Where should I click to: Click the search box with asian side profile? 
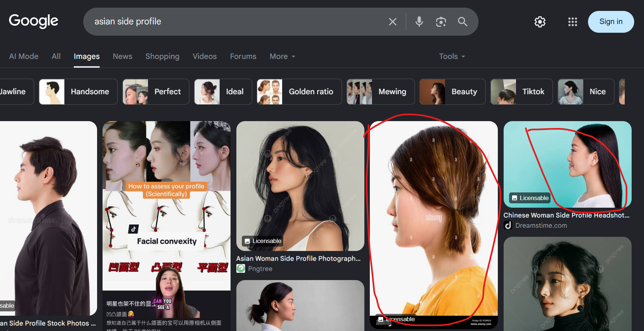[236, 22]
